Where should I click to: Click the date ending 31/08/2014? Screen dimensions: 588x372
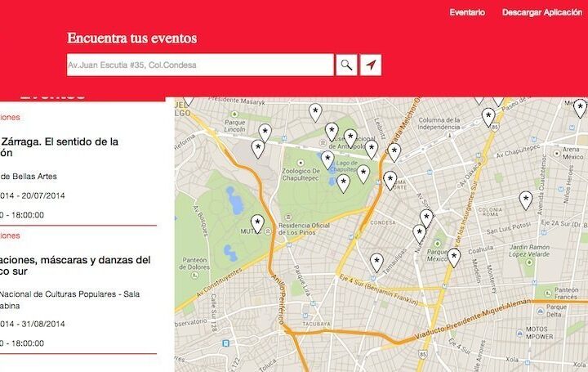32,324
